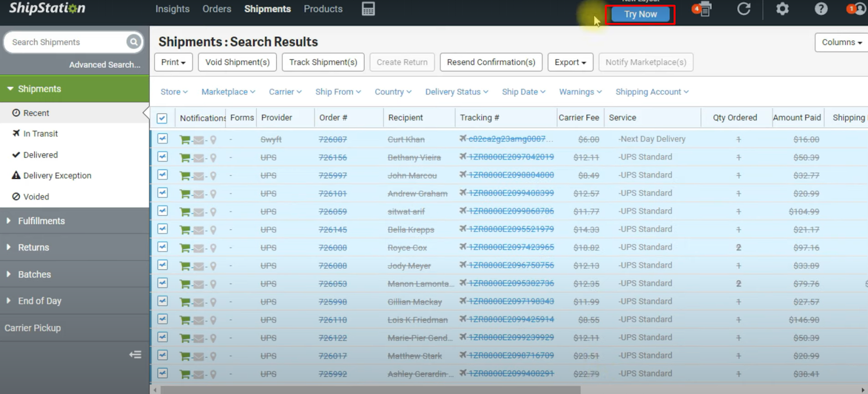868x394 pixels.
Task: Click the envelope icon for order 726110
Action: (199, 321)
